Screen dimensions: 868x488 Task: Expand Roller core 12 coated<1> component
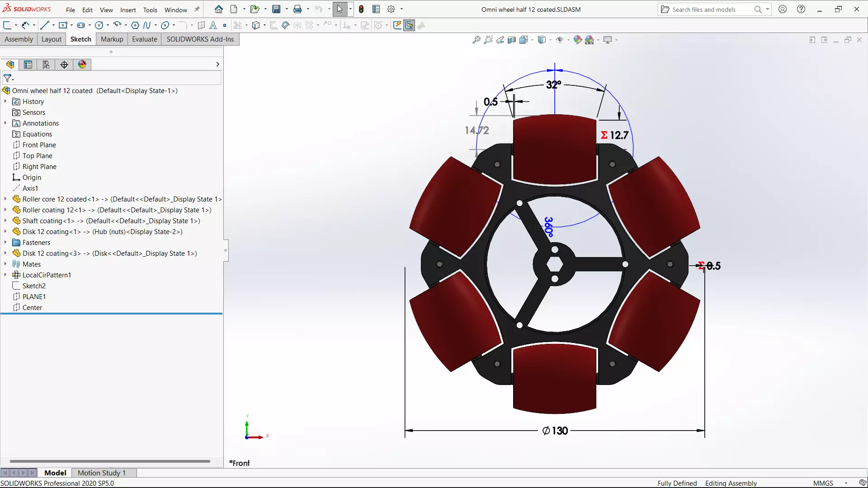point(5,199)
